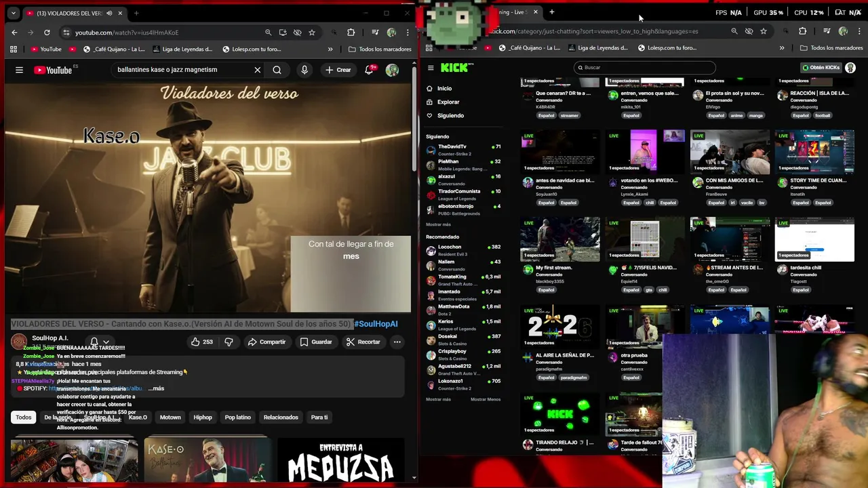Click the Obtén KICKs button
Image resolution: width=868 pixels, height=488 pixels.
pos(821,68)
